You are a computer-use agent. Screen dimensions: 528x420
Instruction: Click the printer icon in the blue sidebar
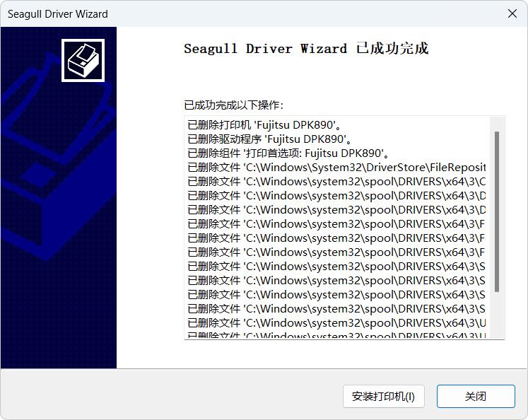click(83, 60)
